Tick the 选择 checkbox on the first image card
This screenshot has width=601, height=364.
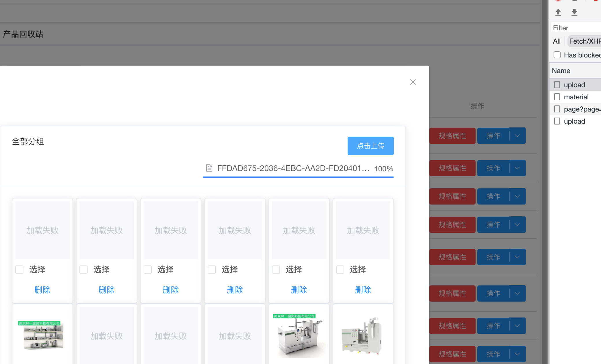point(19,270)
